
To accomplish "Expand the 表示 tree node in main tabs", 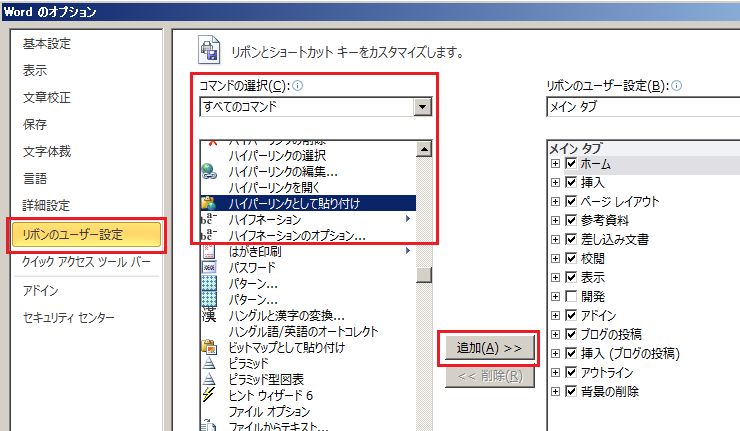I will tap(555, 277).
